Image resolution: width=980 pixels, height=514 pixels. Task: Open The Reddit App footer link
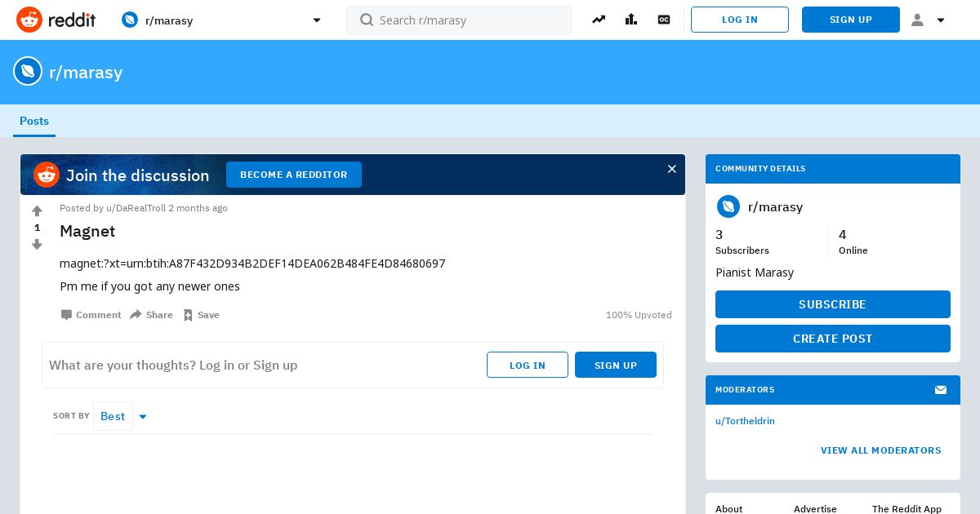(x=906, y=509)
